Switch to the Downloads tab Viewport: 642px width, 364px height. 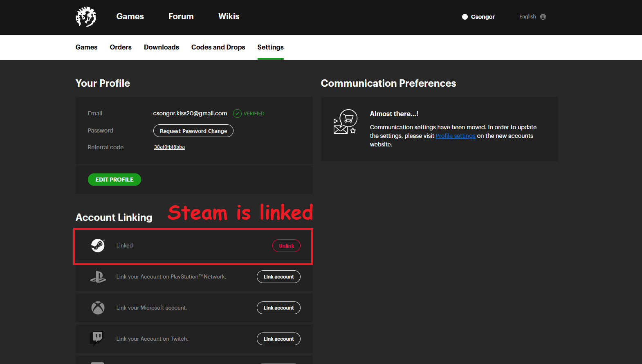click(162, 47)
